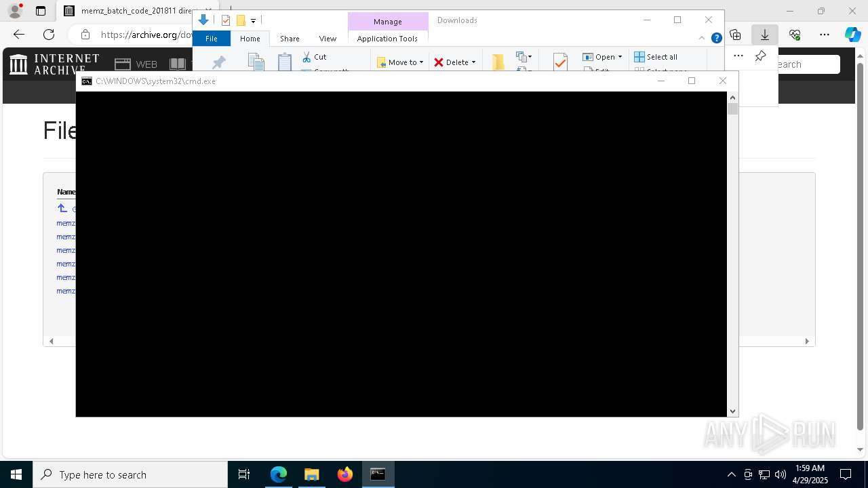Launch Firefox from the taskbar

pyautogui.click(x=344, y=474)
